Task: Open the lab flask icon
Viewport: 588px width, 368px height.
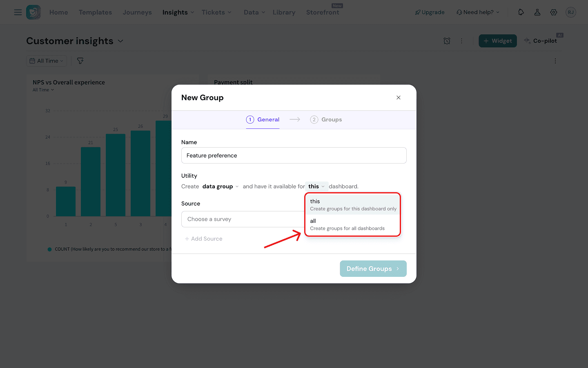Action: pos(537,12)
